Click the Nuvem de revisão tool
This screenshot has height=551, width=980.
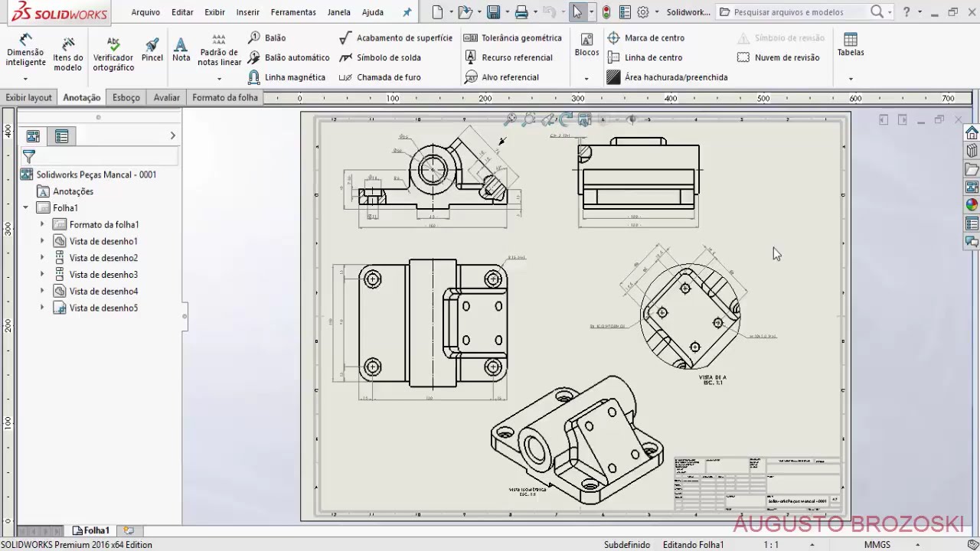point(778,57)
